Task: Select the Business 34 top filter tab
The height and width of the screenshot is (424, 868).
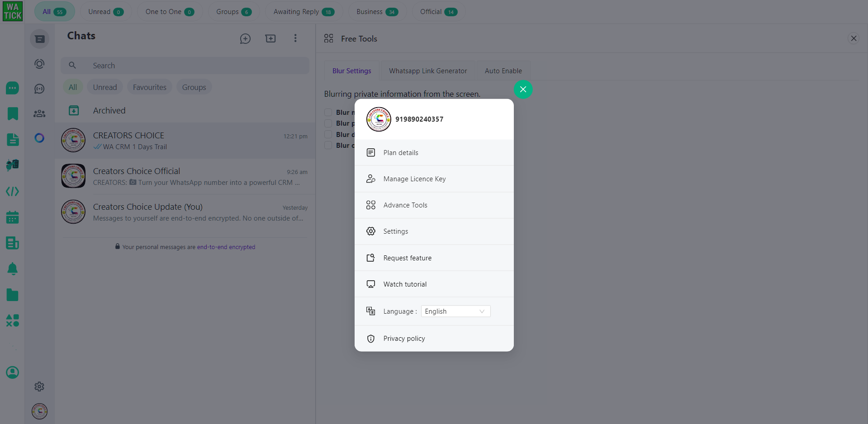Action: point(377,12)
